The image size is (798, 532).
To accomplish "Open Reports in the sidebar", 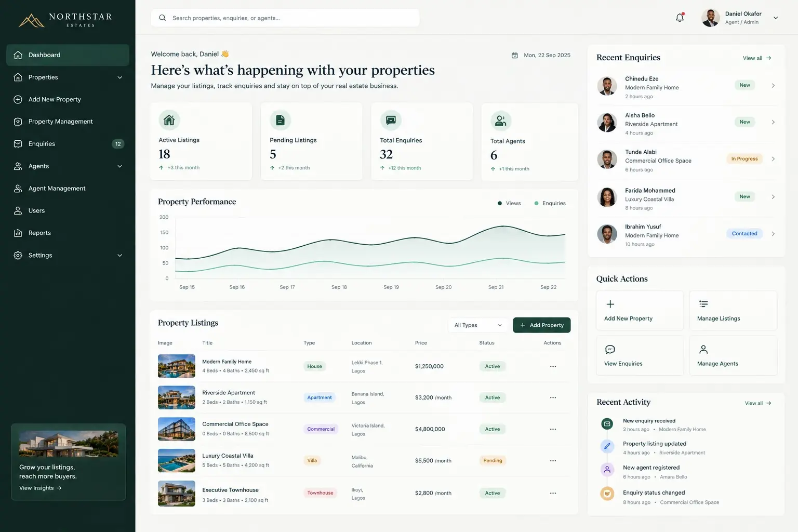I will (68, 233).
